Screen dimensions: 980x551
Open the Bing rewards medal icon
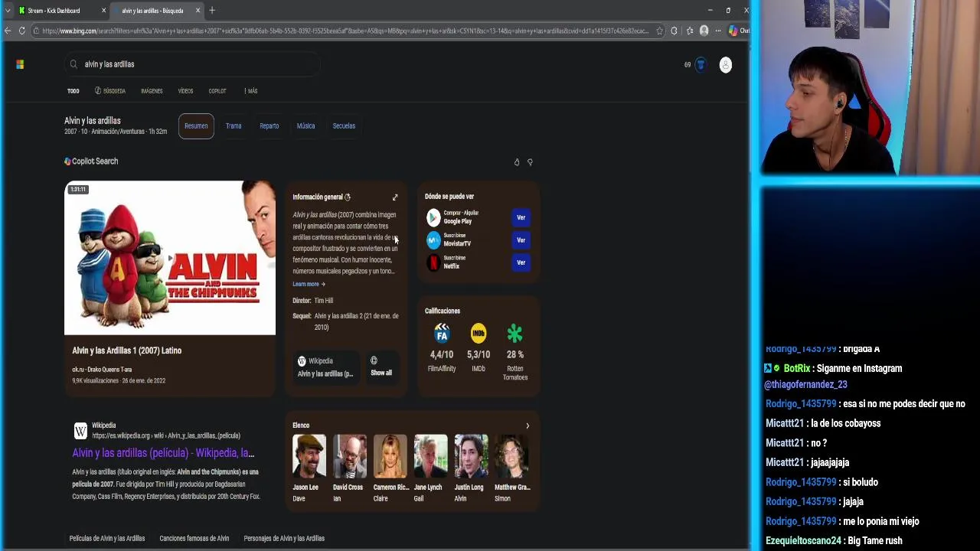pyautogui.click(x=700, y=64)
